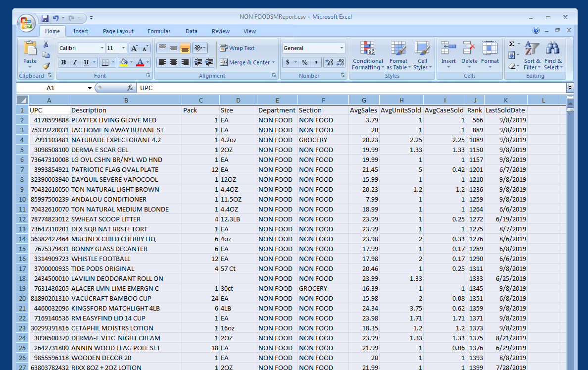The image size is (588, 370).
Task: Switch to the Page Layout tab
Action: (118, 31)
